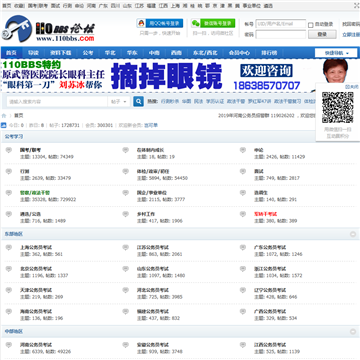The height and width of the screenshot is (360, 360).
Task: Click speech bubble icon beside 面试 forum
Action: (x=243, y=172)
